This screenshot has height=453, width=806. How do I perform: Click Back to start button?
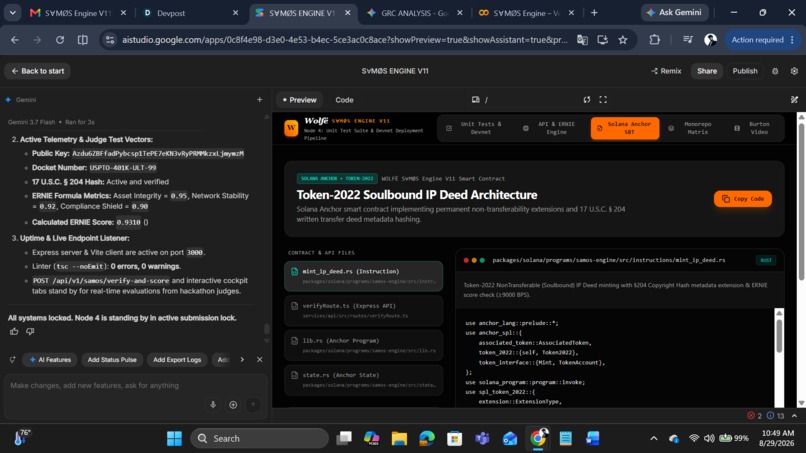(x=38, y=71)
